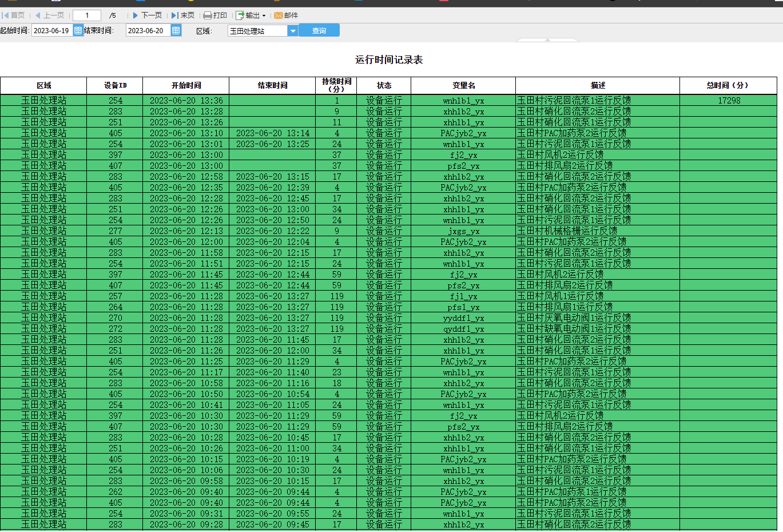The height and width of the screenshot is (532, 783).
Task: Click the 开始时间 column header
Action: pos(186,85)
